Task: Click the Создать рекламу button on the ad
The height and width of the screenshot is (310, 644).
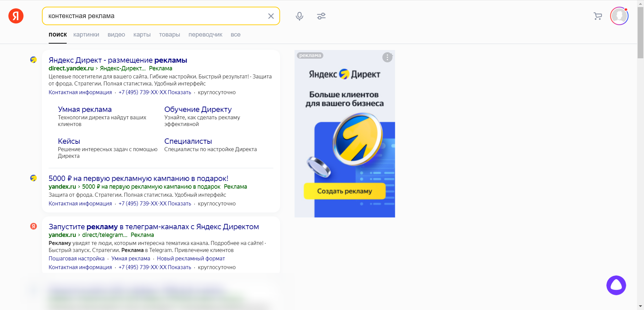Action: click(344, 191)
